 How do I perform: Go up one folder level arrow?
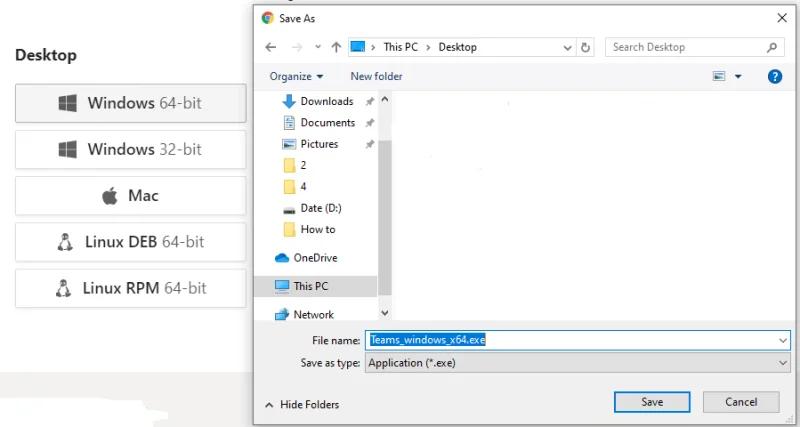click(336, 47)
